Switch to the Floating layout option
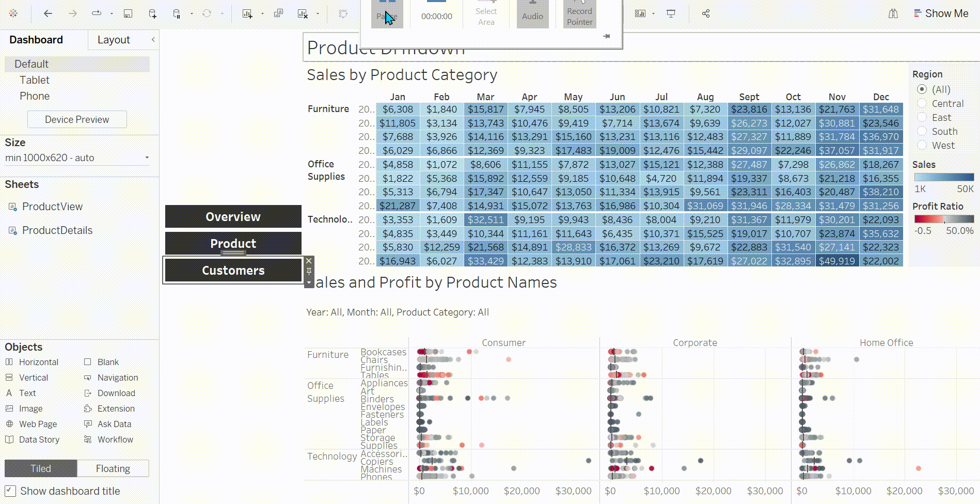Image resolution: width=980 pixels, height=504 pixels. (x=113, y=468)
